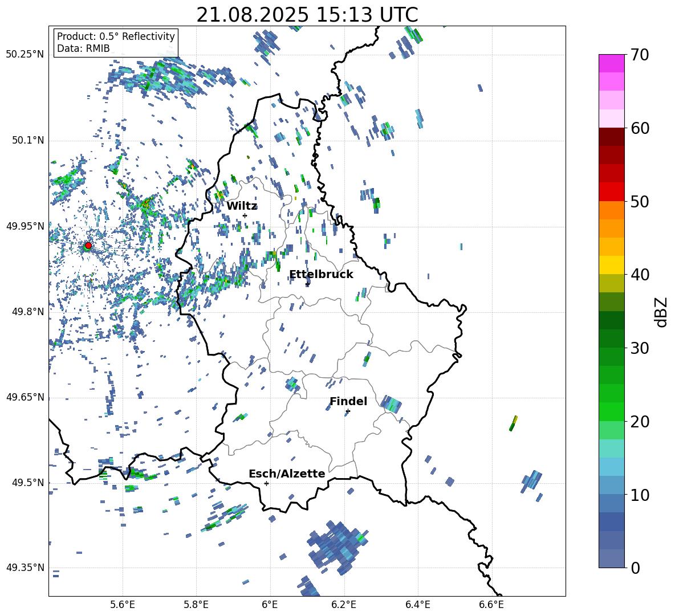Click the 50.25°N latitude label

(x=25, y=54)
